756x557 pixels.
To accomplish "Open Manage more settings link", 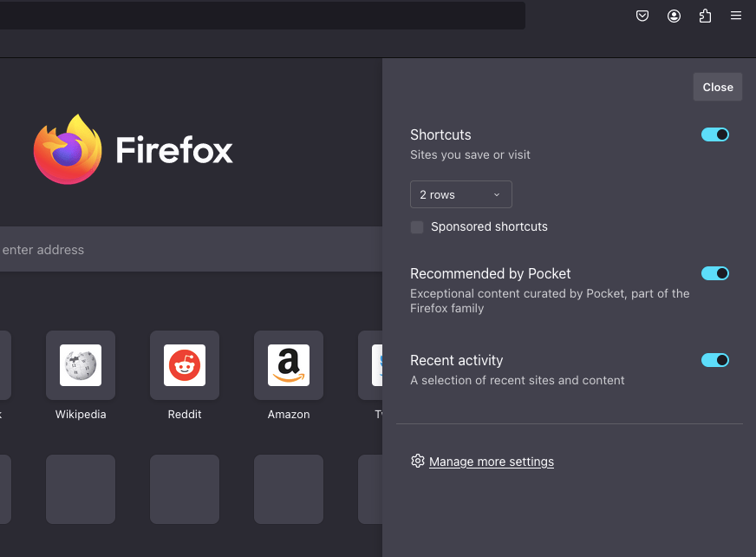I will click(x=492, y=462).
